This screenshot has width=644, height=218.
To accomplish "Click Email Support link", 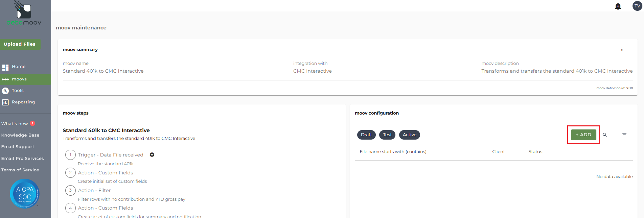I will 18,147.
